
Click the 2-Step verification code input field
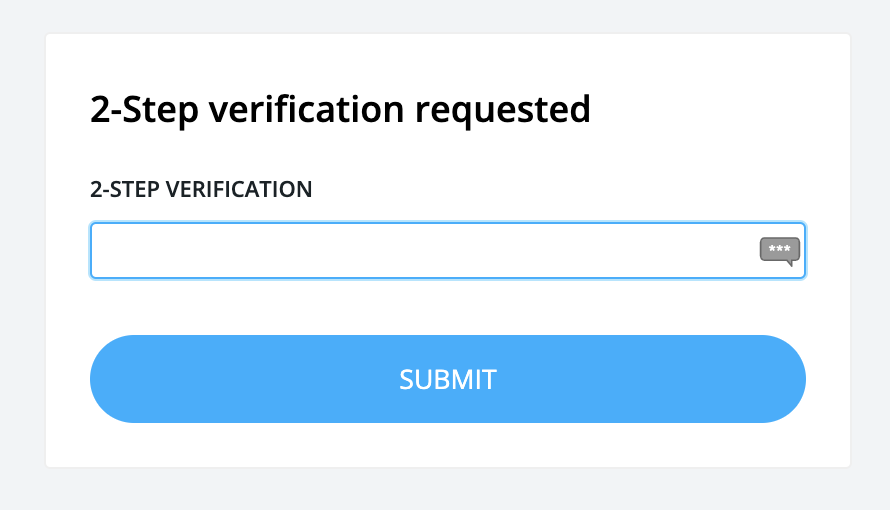pyautogui.click(x=420, y=250)
